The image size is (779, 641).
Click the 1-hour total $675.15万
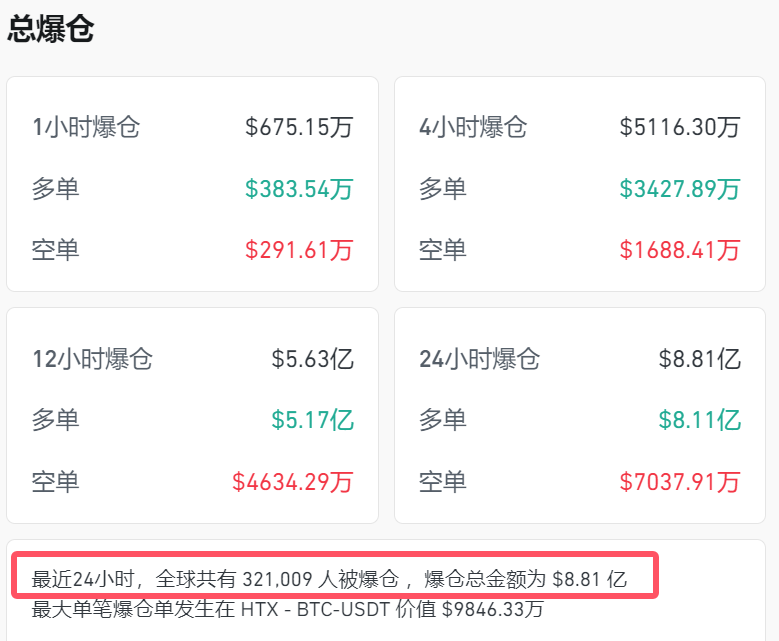(299, 128)
